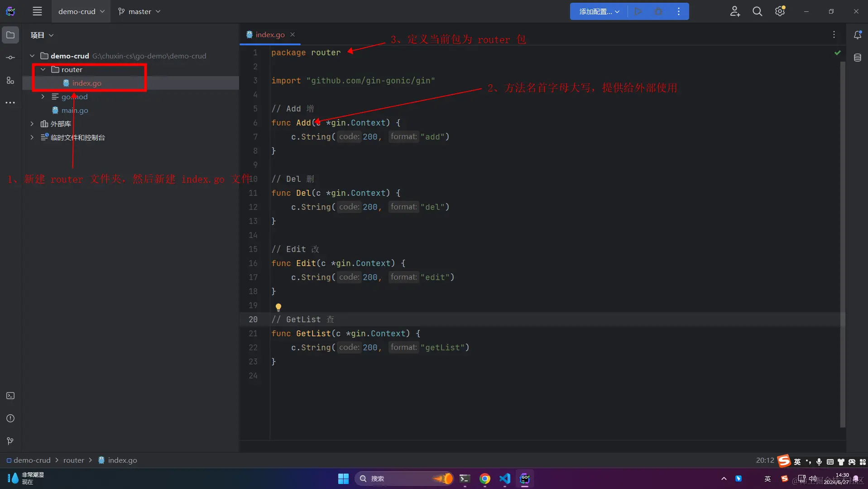
Task: Open the main hamburger menu
Action: tap(37, 11)
